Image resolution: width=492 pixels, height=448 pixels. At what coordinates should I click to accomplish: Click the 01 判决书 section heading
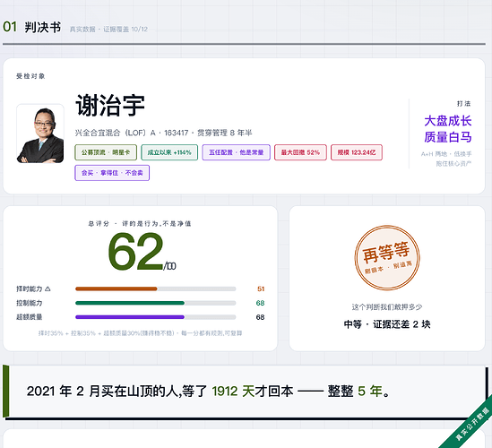(31, 27)
